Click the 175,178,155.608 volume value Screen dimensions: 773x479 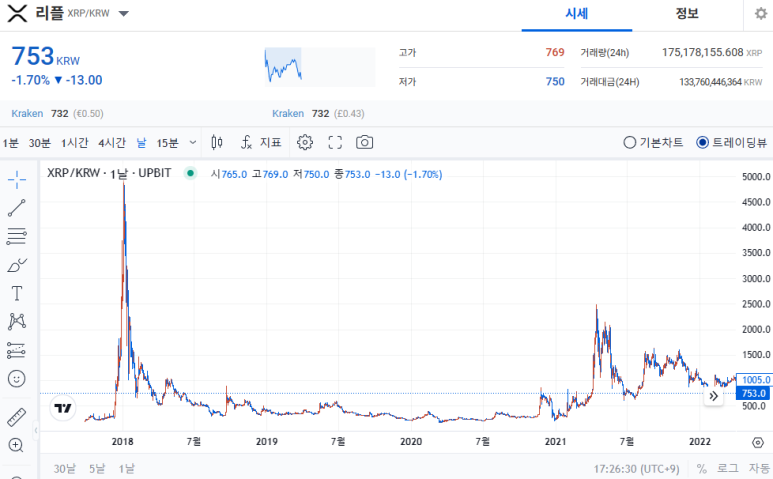702,52
